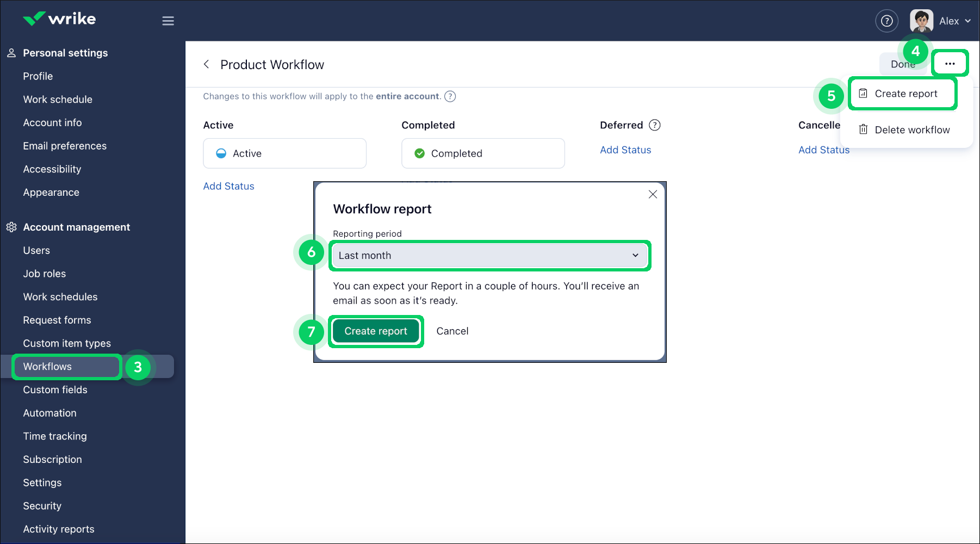Click the report icon beside Create report

click(864, 93)
